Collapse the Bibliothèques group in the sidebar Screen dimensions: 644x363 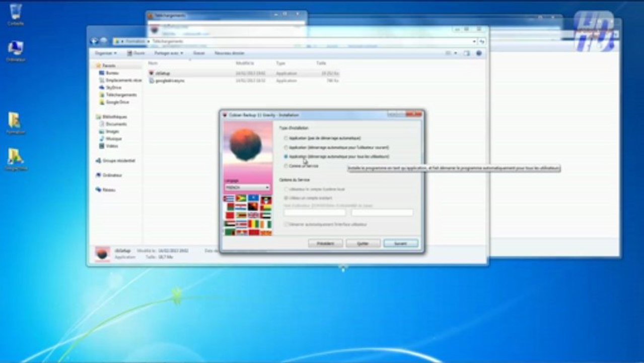point(112,116)
